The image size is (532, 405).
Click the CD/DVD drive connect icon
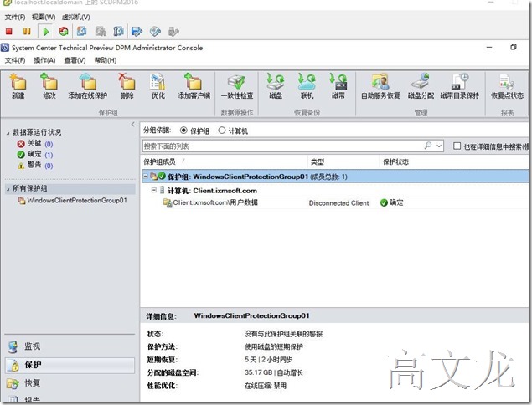[155, 32]
